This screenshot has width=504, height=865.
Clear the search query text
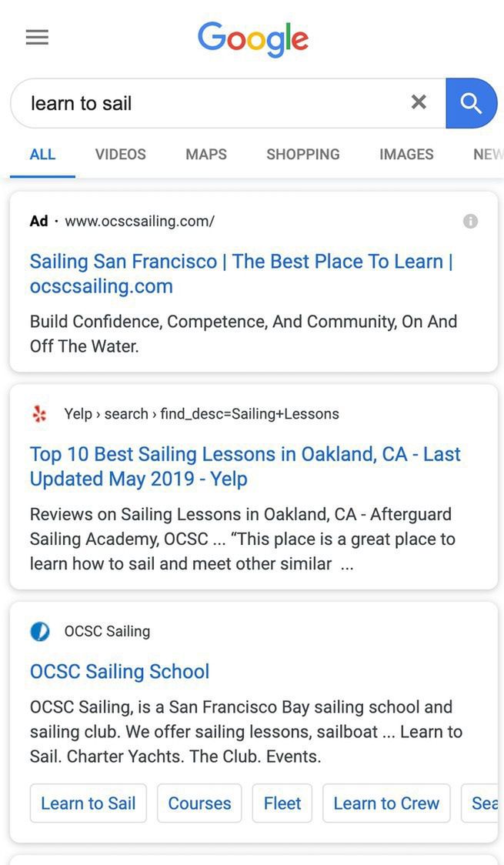point(419,102)
